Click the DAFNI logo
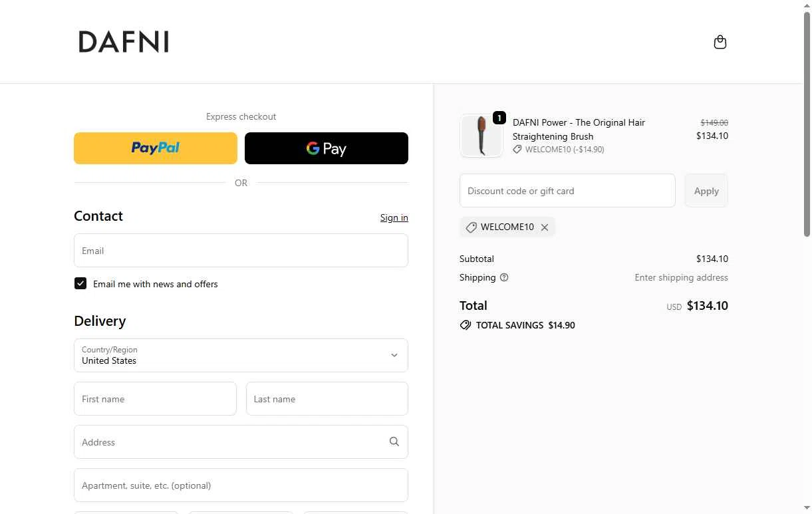This screenshot has width=812, height=514. tap(124, 42)
